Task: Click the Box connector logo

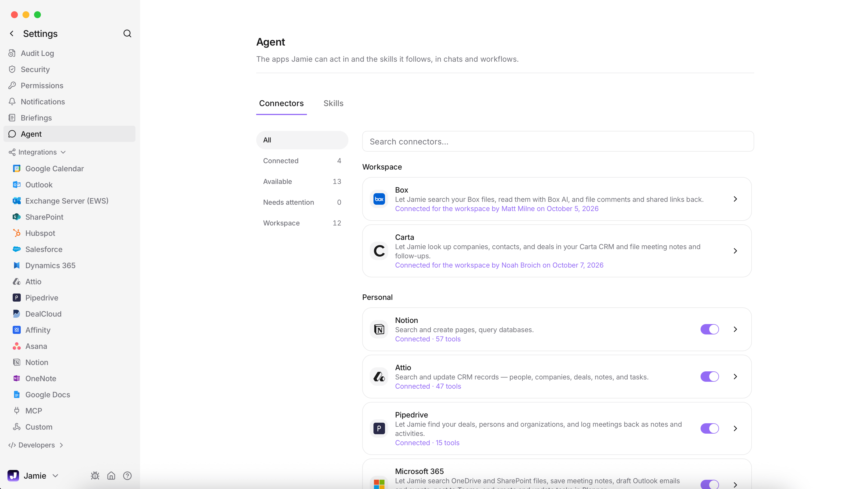Action: point(379,199)
